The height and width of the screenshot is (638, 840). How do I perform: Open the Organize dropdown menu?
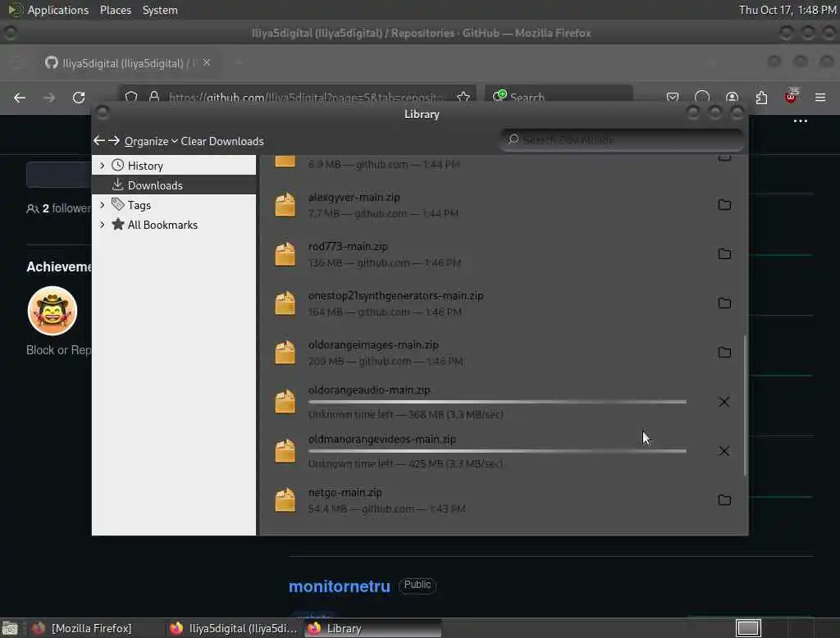coord(151,141)
